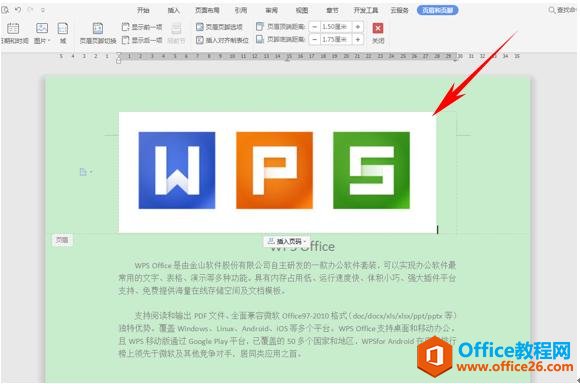
Task: Click paragraph starting 'WPS Office 是由金山软件'
Action: pos(287,278)
